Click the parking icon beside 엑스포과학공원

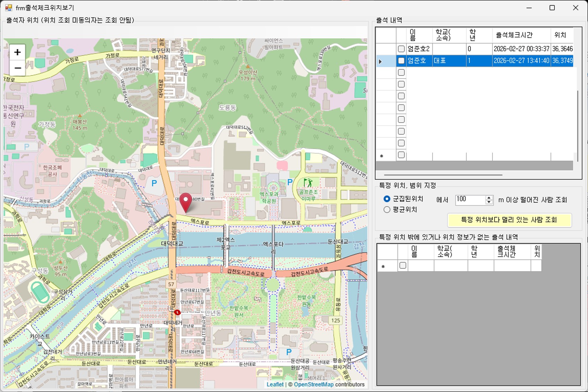point(290,182)
